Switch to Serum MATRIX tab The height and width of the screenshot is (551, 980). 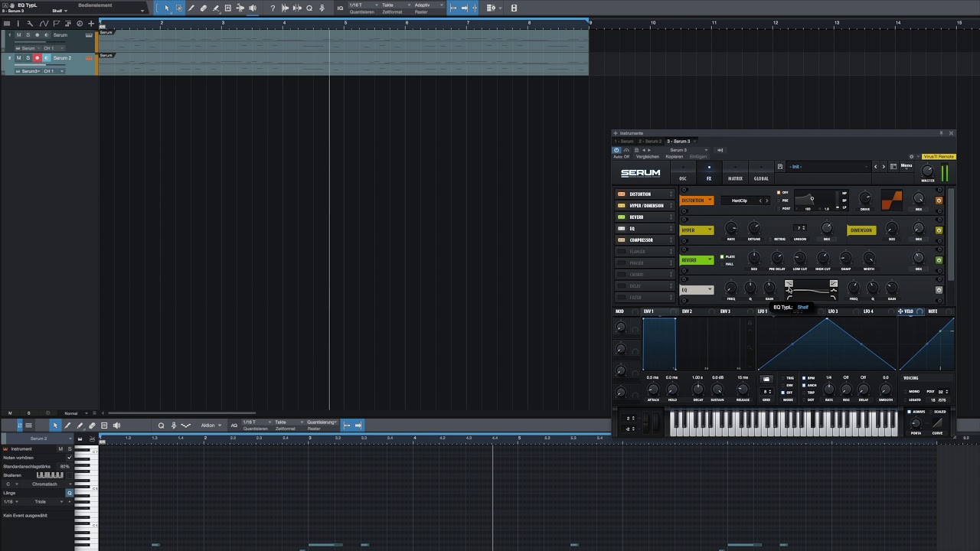(x=735, y=173)
